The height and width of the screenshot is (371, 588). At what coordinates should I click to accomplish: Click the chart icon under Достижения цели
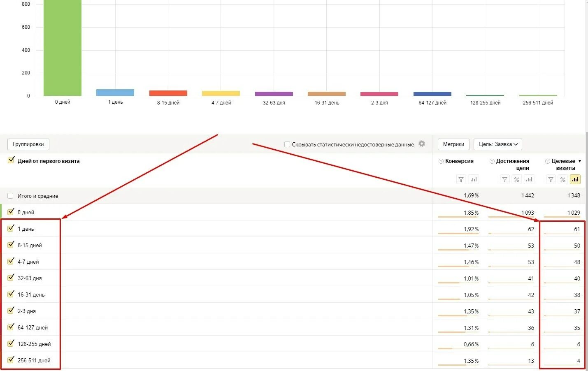tap(529, 180)
